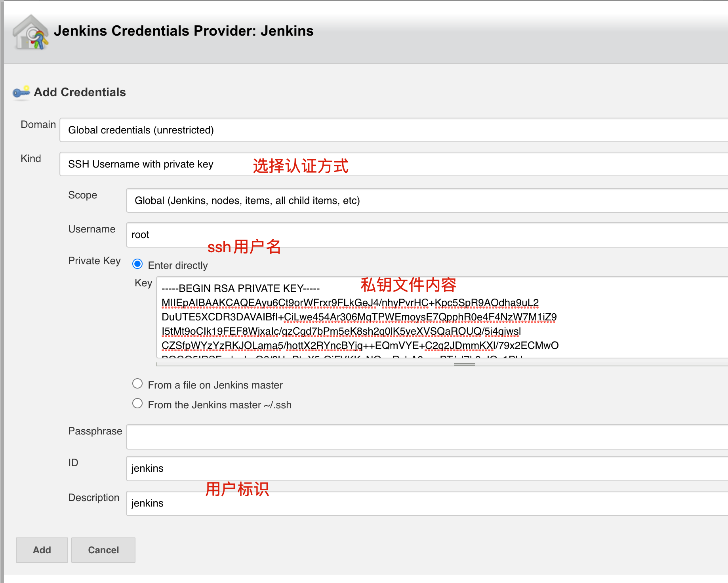
Task: Click the Username field containing root
Action: click(x=427, y=235)
